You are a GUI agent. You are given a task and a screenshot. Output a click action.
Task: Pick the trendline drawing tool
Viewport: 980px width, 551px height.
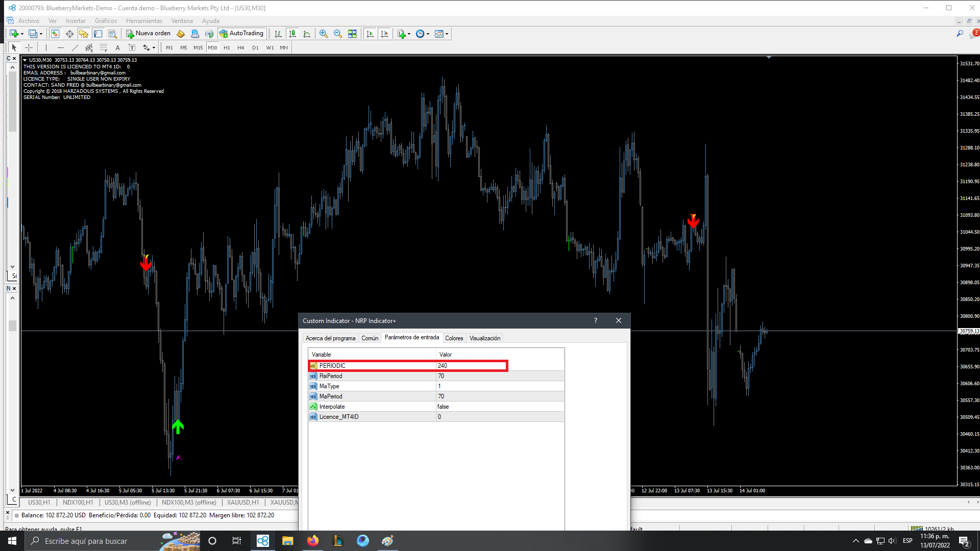[75, 47]
